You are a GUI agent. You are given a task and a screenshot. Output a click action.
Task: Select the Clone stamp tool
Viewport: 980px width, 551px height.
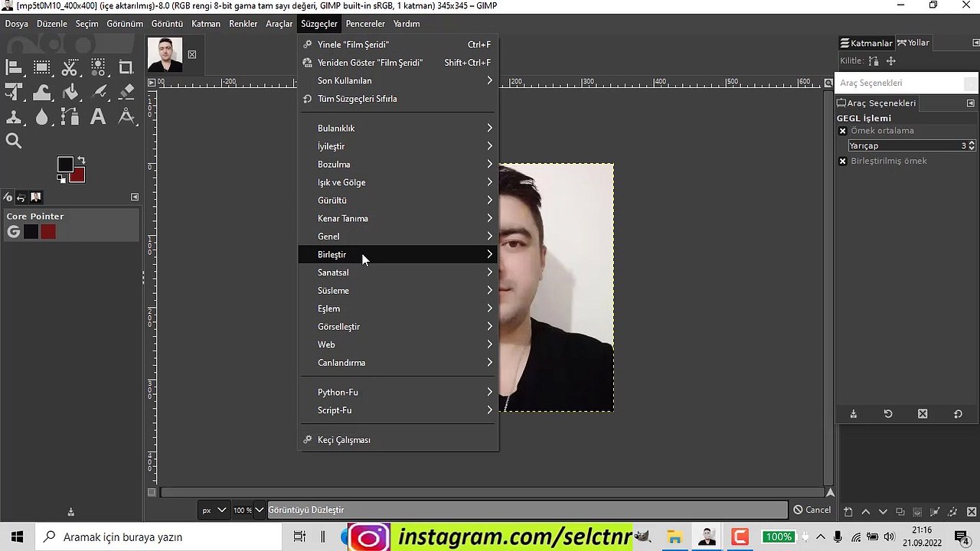(x=14, y=117)
